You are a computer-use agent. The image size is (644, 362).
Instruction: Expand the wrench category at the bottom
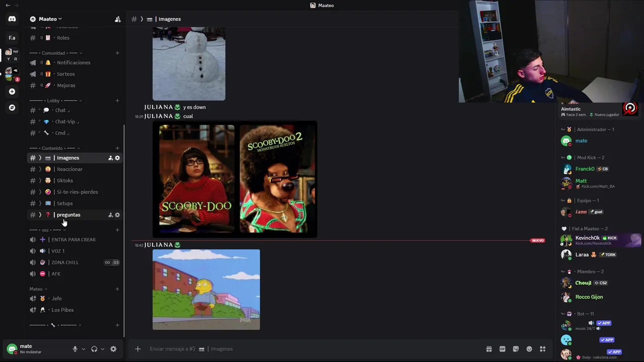55,325
